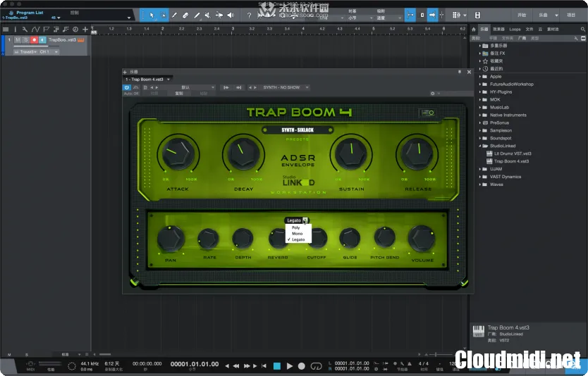This screenshot has width=588, height=376.
Task: Click the listen speaker tool in the toolbar
Action: [x=231, y=15]
